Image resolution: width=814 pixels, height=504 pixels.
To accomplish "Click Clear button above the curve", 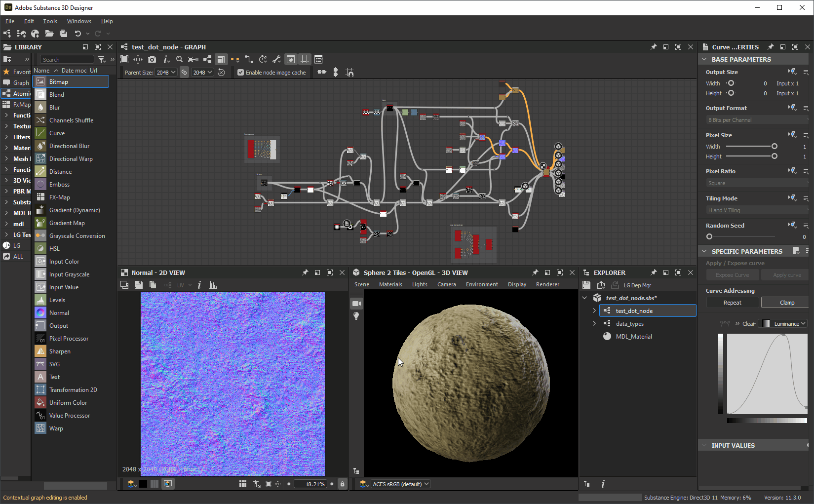I will (x=748, y=324).
